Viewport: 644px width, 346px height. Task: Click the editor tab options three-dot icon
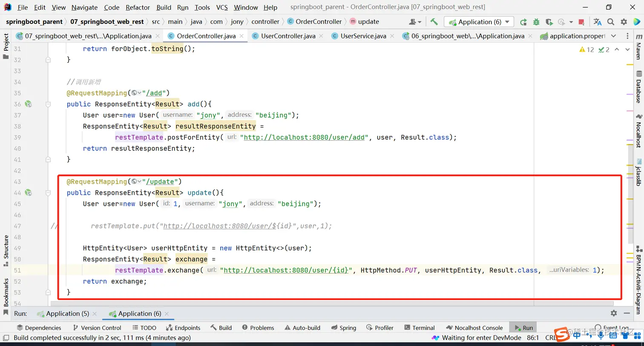627,36
